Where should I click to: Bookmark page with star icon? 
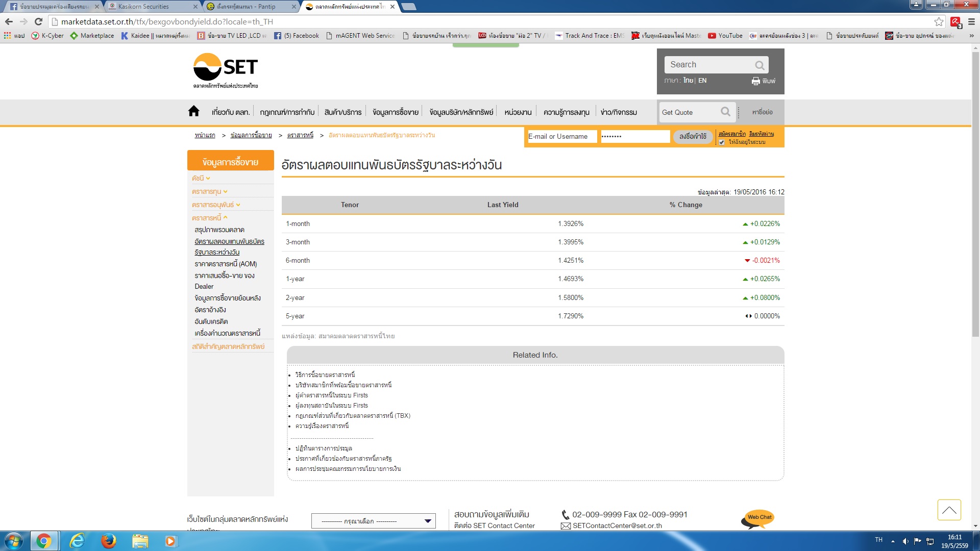939,21
